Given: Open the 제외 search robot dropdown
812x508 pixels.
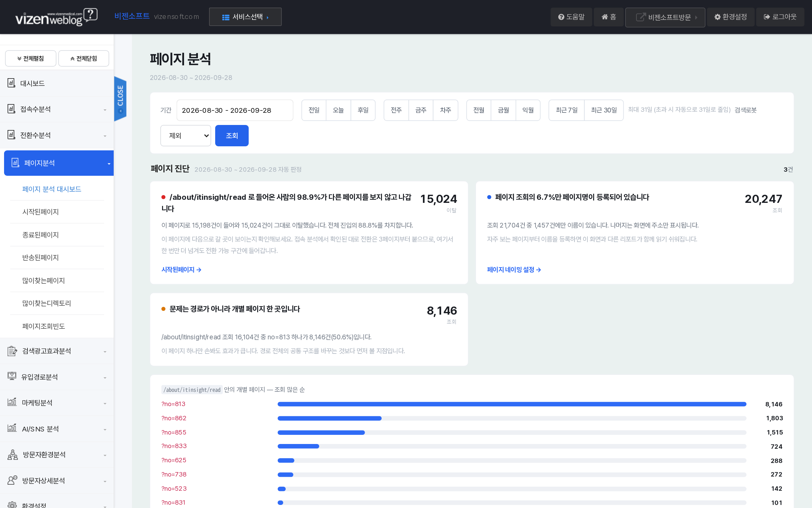Looking at the screenshot, I should pos(186,135).
